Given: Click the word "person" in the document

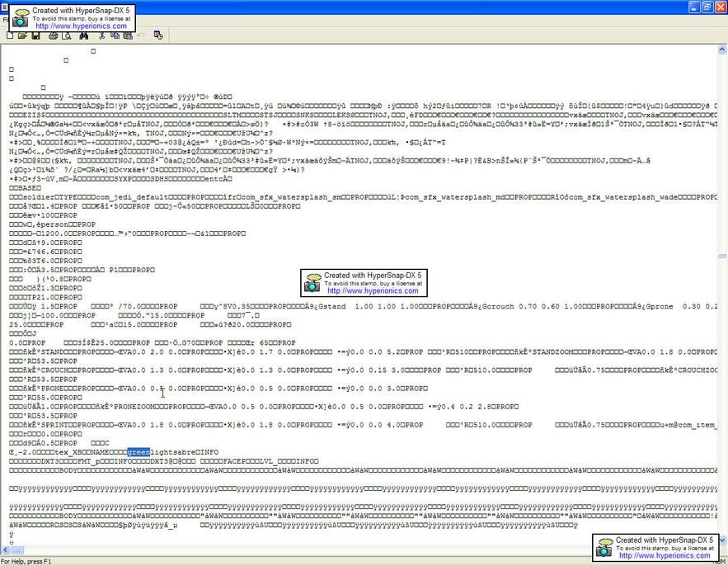Looking at the screenshot, I should (54, 224).
